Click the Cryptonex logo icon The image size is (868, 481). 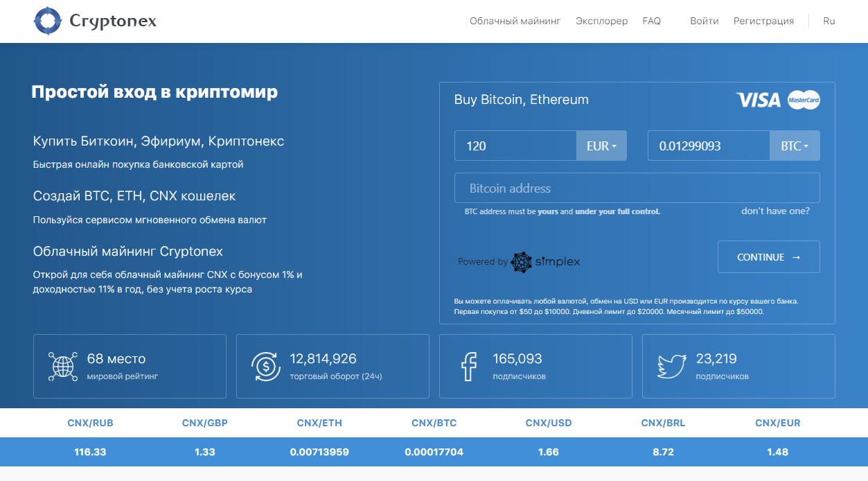[x=48, y=21]
